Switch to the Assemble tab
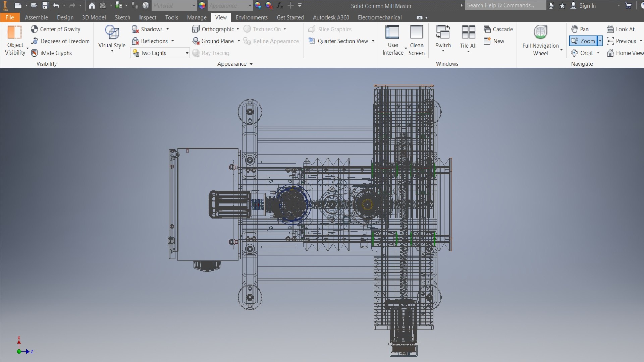This screenshot has width=644, height=362. [x=36, y=17]
